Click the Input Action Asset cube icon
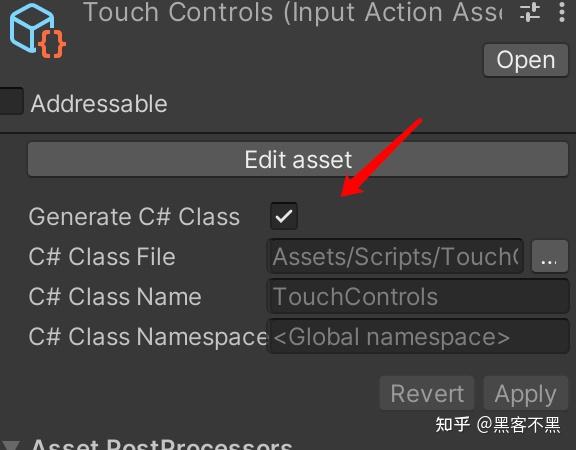The height and width of the screenshot is (450, 576). pos(37,31)
